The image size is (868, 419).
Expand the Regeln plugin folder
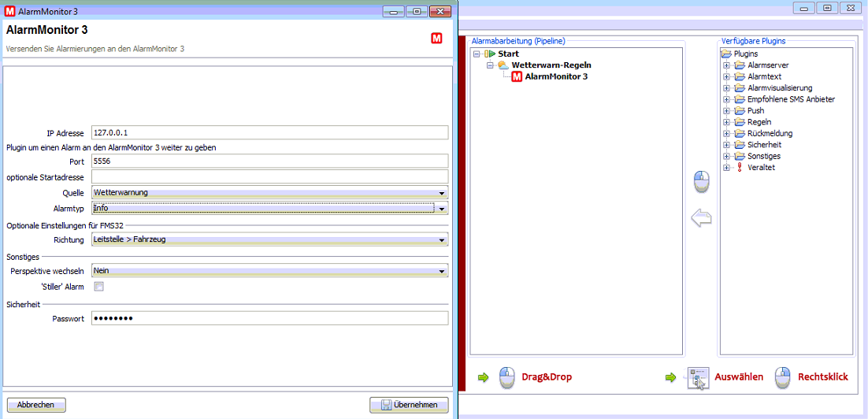[727, 122]
